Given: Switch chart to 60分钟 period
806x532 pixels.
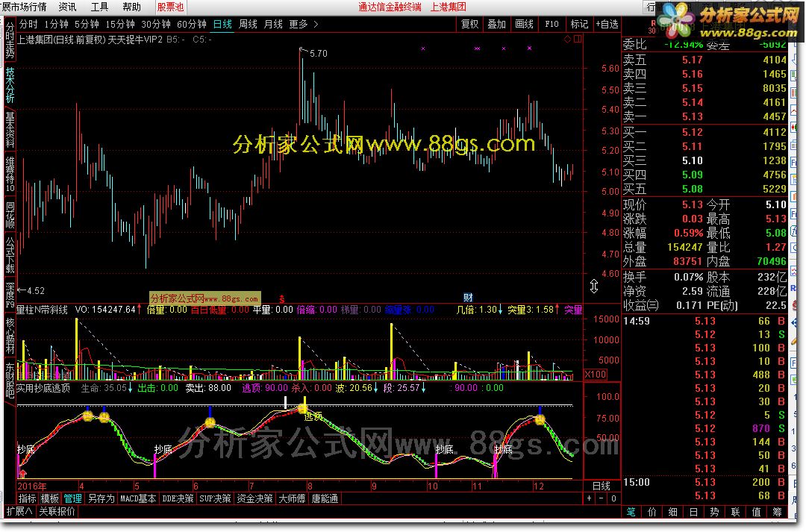Looking at the screenshot, I should 192,24.
